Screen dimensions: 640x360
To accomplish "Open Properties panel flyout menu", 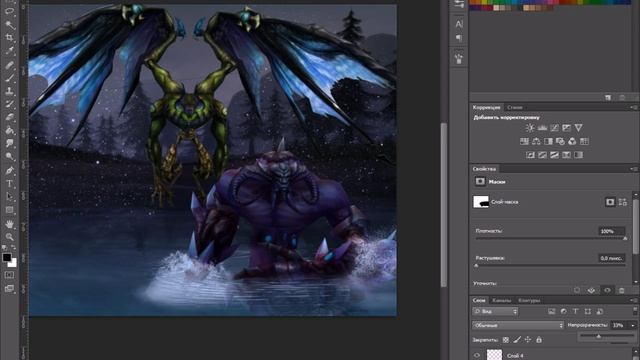I will 634,169.
